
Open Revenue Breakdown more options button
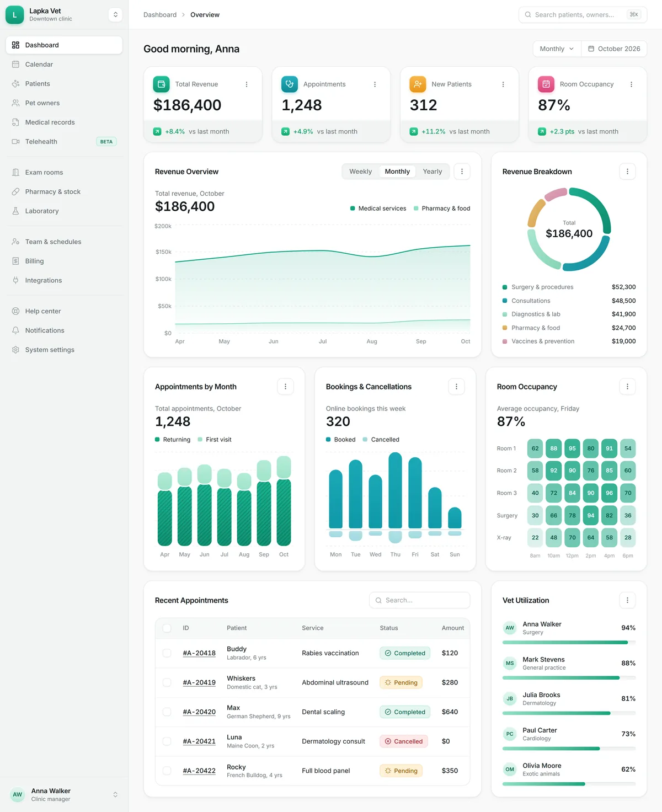point(627,172)
